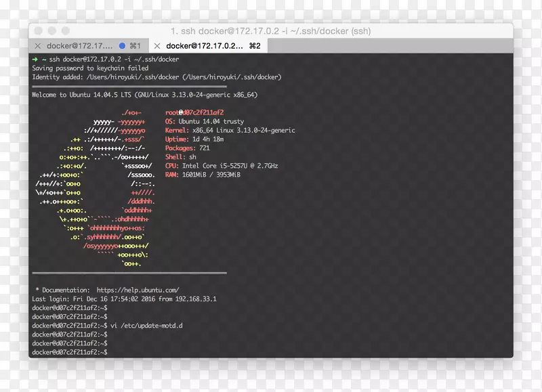Viewport: 542px width, 392px height.
Task: Close the second docker@172.17.0.2 tab
Action: 157,46
